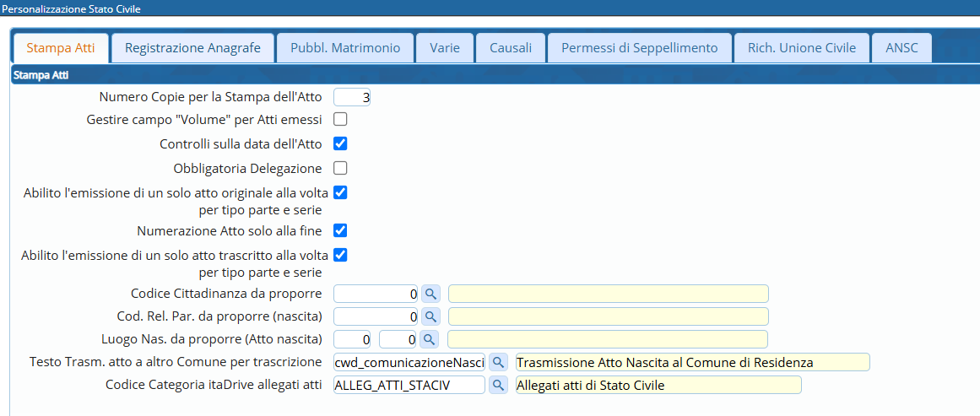Screen dimensions: 980x416
Task: Click ALLEG_ATTI_STACIV category input field
Action: pos(409,385)
